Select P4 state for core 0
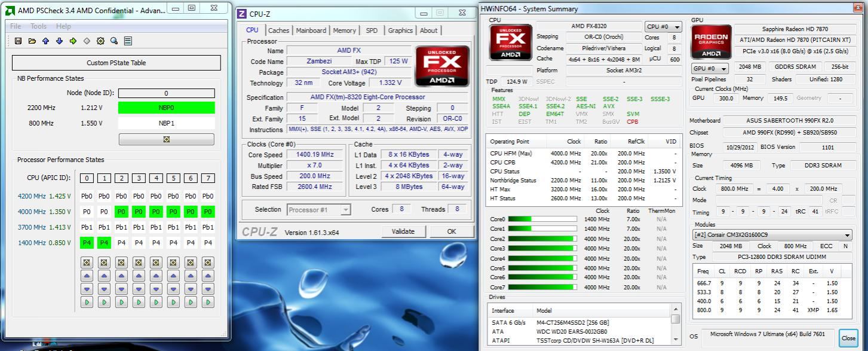 point(87,243)
